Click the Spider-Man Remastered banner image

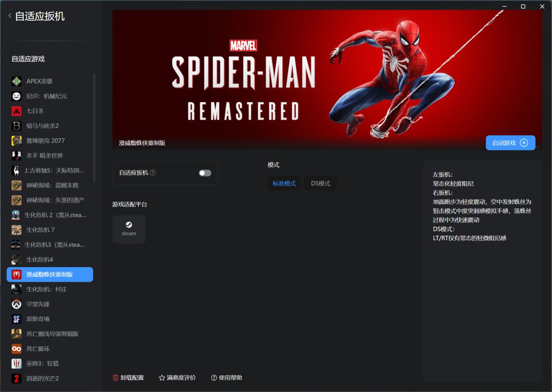tap(327, 80)
